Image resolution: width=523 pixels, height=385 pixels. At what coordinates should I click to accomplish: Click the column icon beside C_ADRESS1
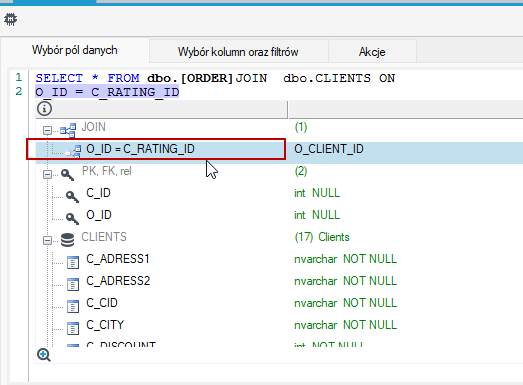73,263
